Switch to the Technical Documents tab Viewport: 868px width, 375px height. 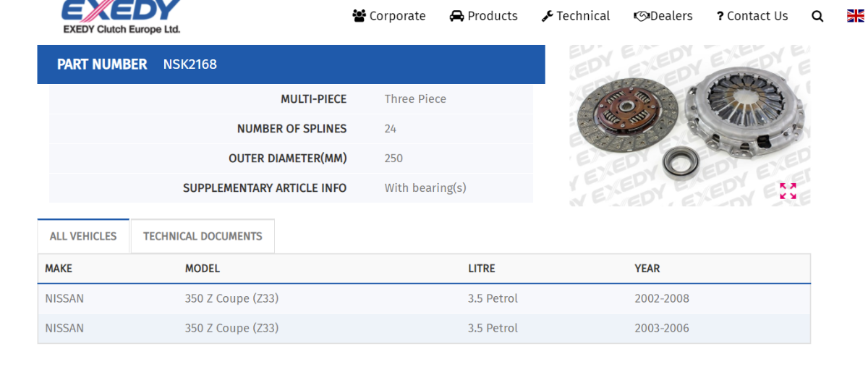coord(203,236)
